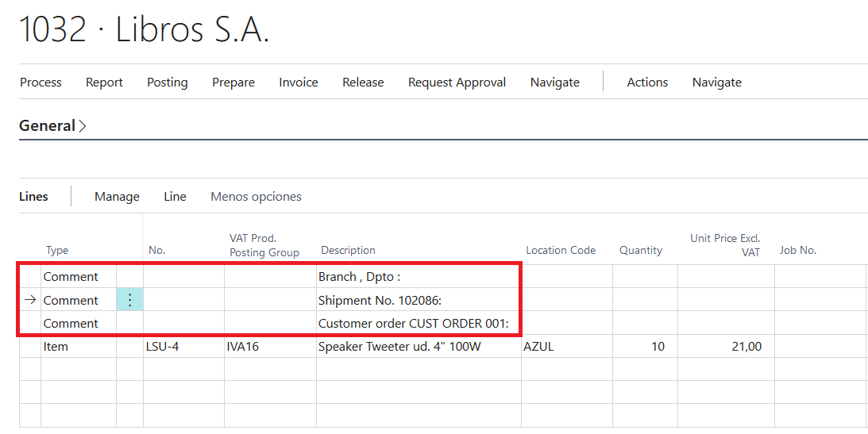This screenshot has height=434, width=868.
Task: Select the row arrow indicator for Shipment line
Action: 30,300
